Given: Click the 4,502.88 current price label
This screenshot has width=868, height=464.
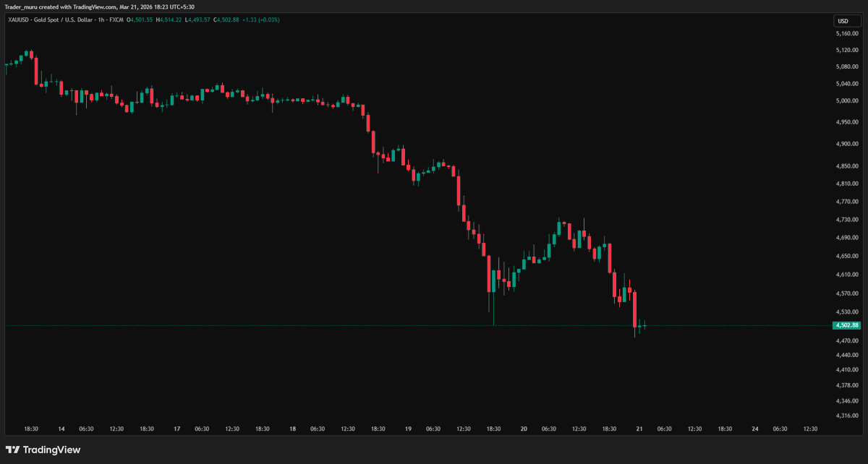Looking at the screenshot, I should click(846, 325).
